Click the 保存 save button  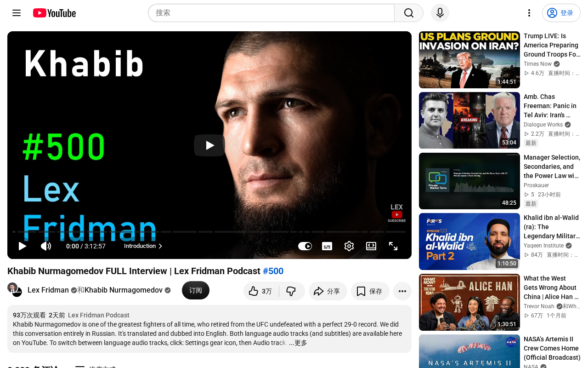370,291
